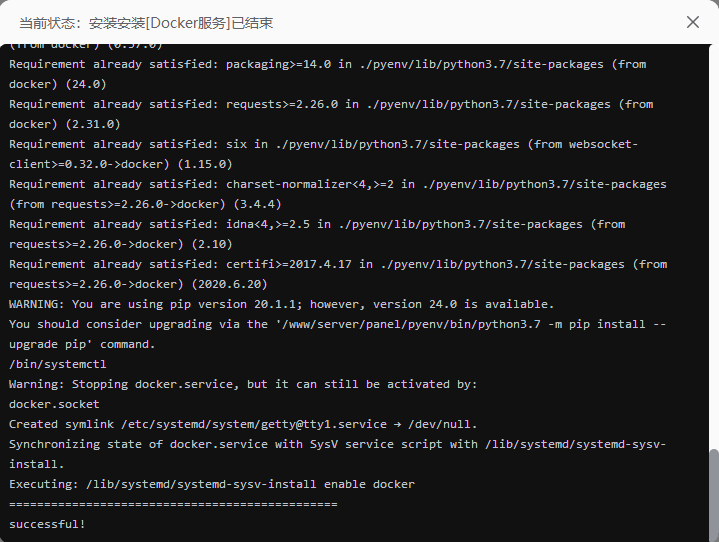
Task: Click the 'Synchronizing state of docker.service' line
Action: (x=337, y=444)
